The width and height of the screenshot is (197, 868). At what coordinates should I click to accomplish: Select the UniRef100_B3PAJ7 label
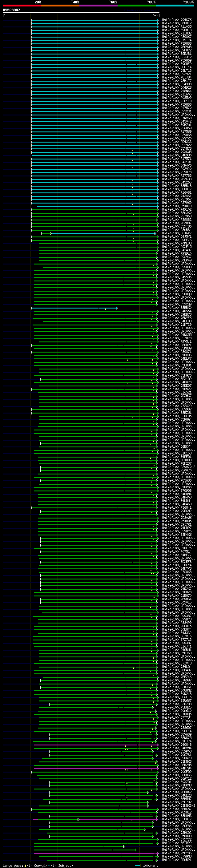[x=177, y=819]
